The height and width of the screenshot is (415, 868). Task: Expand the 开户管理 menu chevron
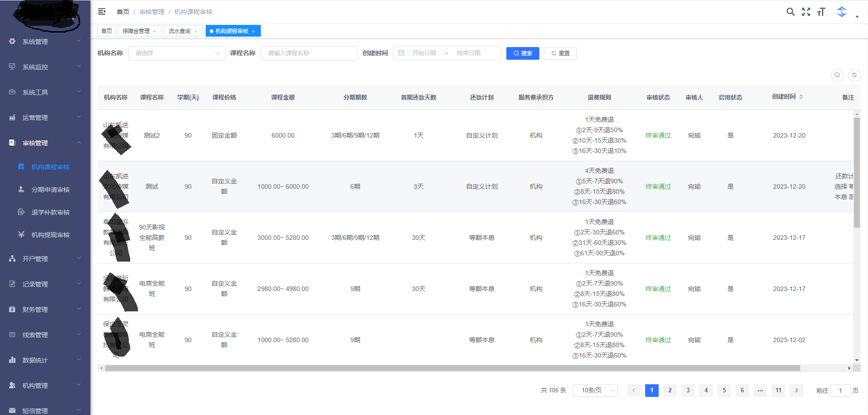79,258
